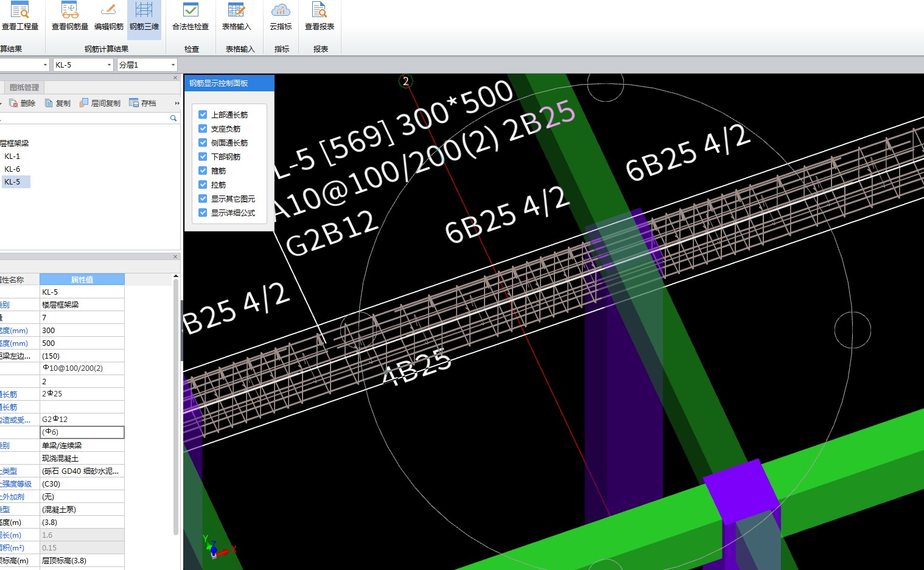Click 属性值 column header

pyautogui.click(x=82, y=280)
